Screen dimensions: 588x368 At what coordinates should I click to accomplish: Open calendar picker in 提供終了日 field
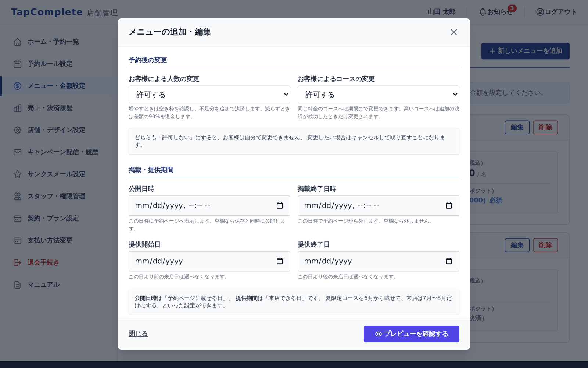[449, 261]
